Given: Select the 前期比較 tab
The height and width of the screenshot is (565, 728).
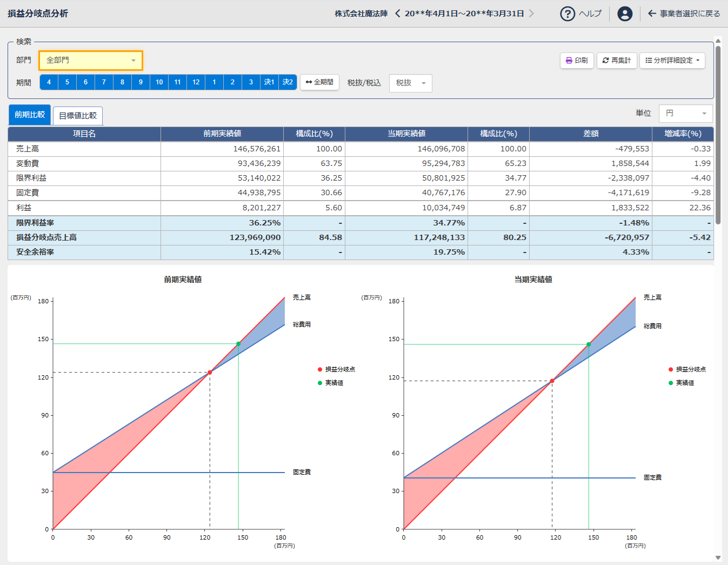Looking at the screenshot, I should [x=30, y=115].
